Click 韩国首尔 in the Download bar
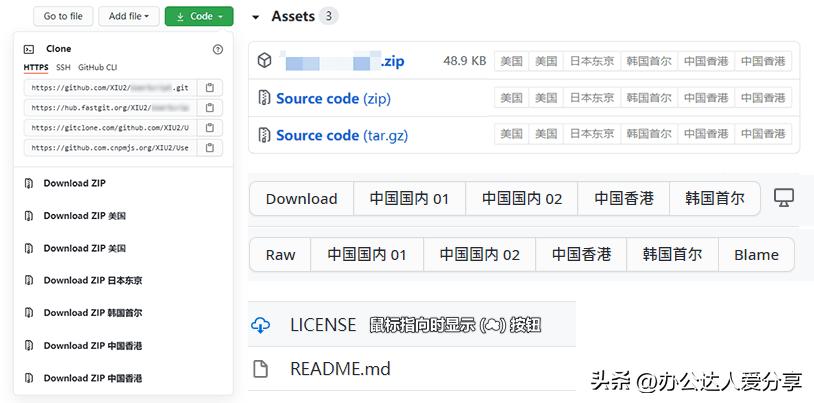 coord(715,198)
